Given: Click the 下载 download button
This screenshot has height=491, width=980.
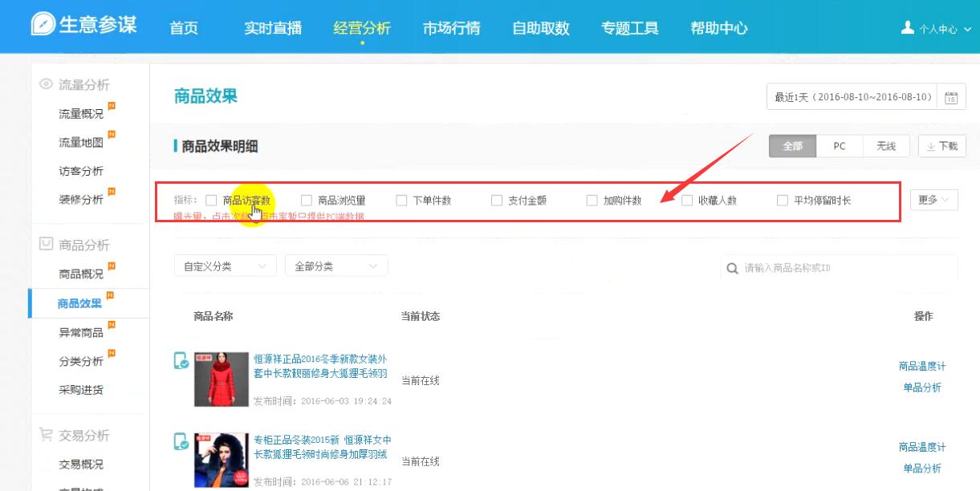Looking at the screenshot, I should coord(941,146).
